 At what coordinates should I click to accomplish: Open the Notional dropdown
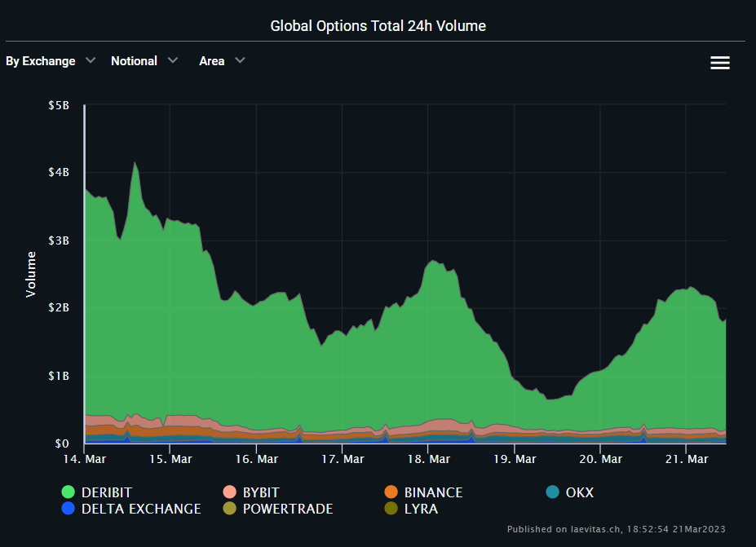144,61
